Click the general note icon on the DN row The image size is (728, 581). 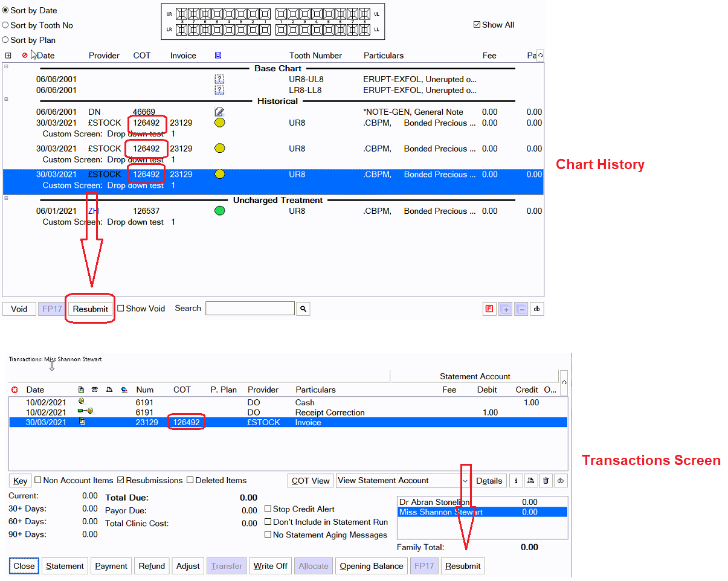pos(219,112)
